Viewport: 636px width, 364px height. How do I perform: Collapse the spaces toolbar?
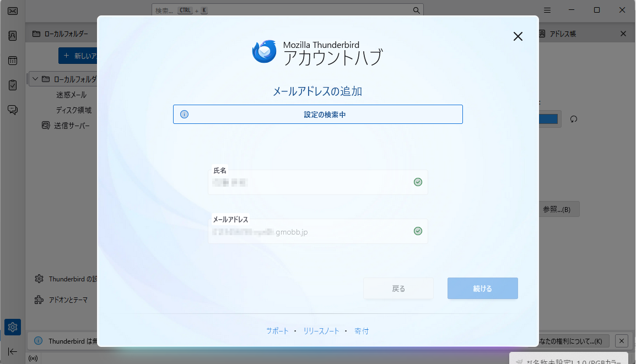click(x=12, y=351)
